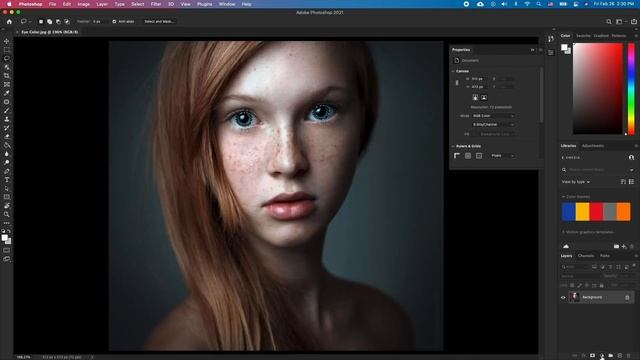This screenshot has width=640, height=360.
Task: Choose New Selection mode icon
Action: 41,21
